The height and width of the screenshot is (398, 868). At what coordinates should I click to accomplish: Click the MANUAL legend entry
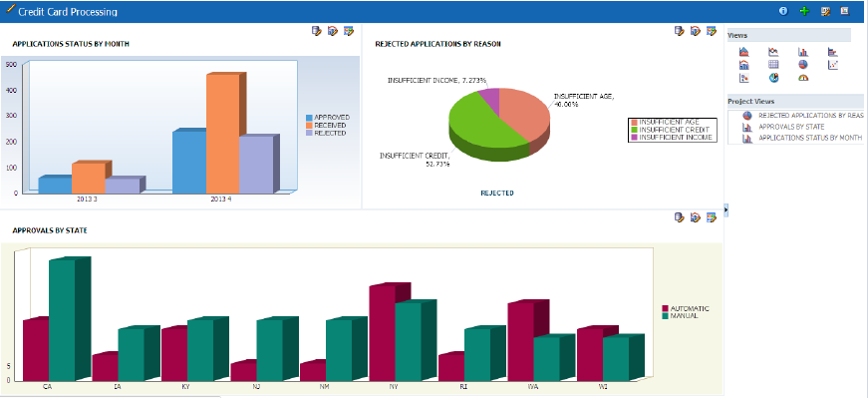point(680,315)
